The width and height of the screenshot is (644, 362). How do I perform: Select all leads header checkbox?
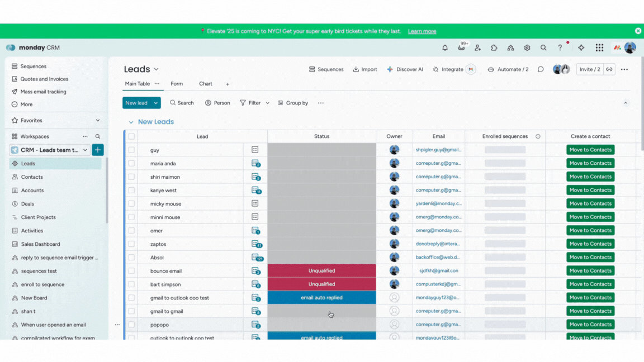[x=131, y=136]
